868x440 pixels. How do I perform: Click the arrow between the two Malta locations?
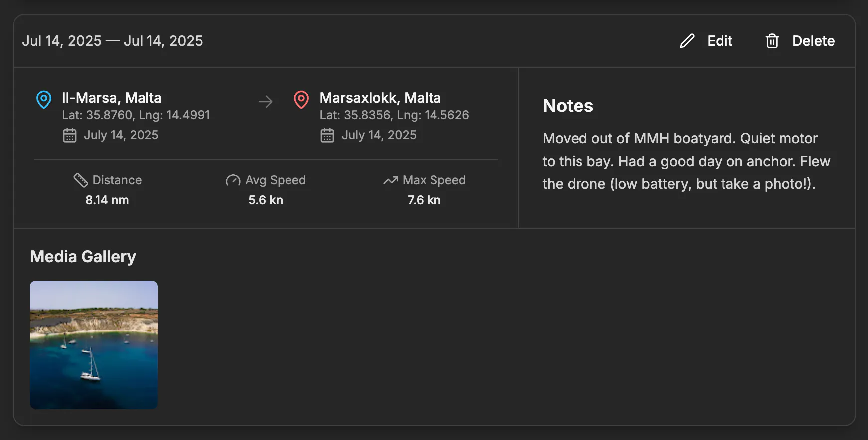coord(266,102)
